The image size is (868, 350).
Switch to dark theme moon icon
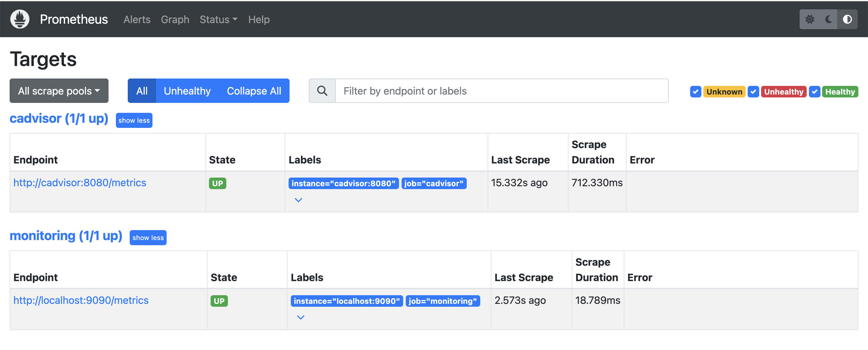[x=829, y=19]
